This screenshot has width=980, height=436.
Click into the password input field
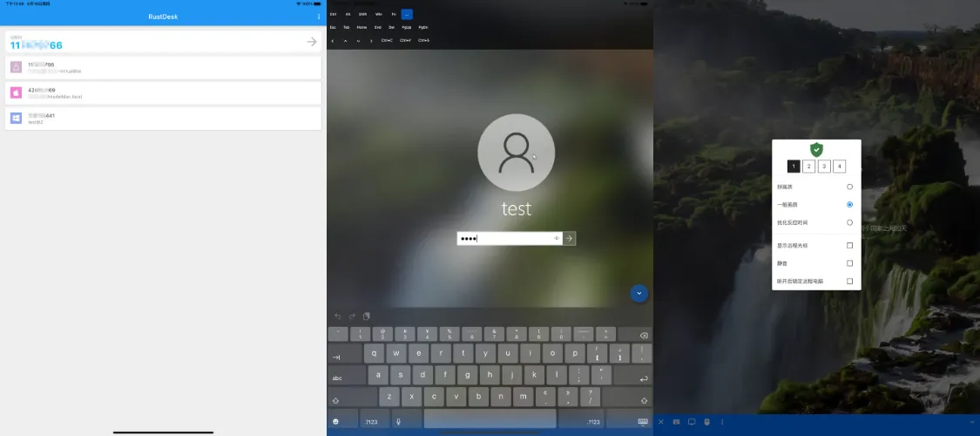point(505,238)
